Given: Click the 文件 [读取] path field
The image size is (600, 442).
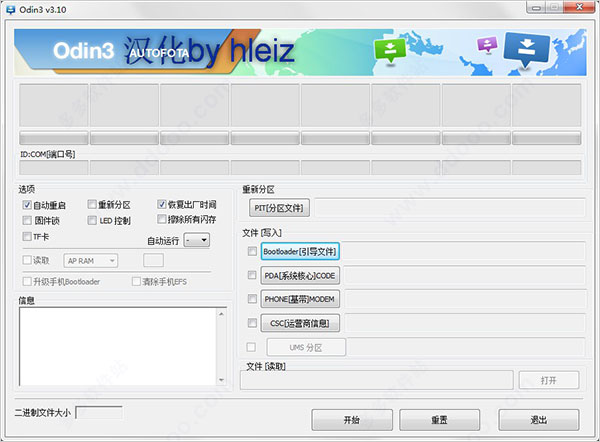Looking at the screenshot, I should pyautogui.click(x=377, y=380).
